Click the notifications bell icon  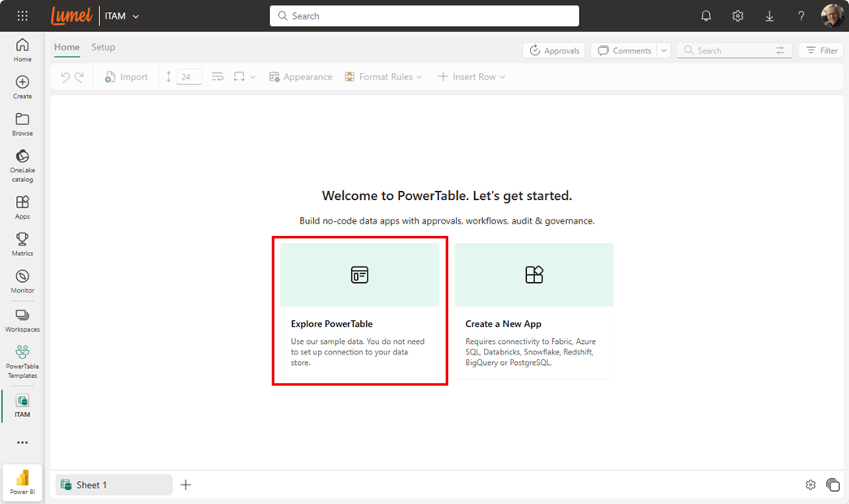[706, 15]
